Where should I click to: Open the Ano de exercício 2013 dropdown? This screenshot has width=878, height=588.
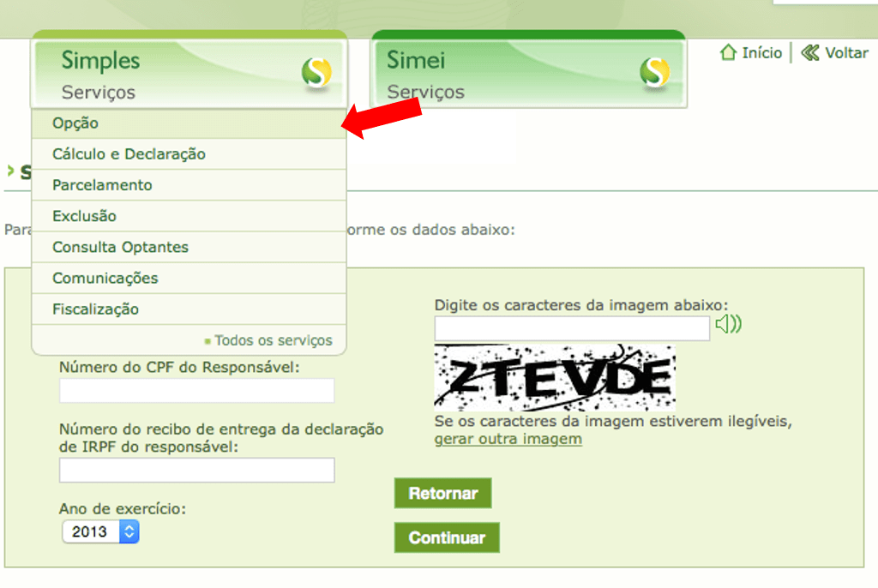coord(100,531)
